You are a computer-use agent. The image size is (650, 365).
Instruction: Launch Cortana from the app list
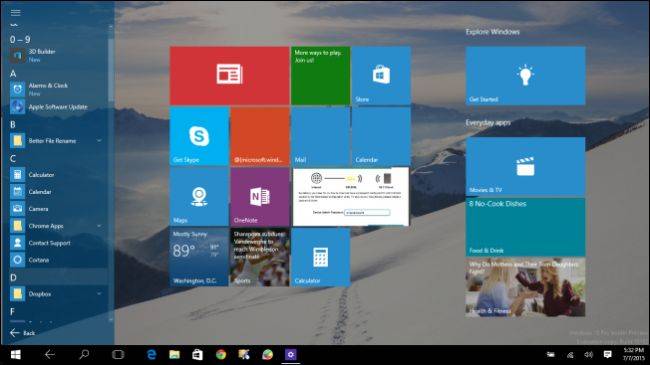[x=58, y=260]
